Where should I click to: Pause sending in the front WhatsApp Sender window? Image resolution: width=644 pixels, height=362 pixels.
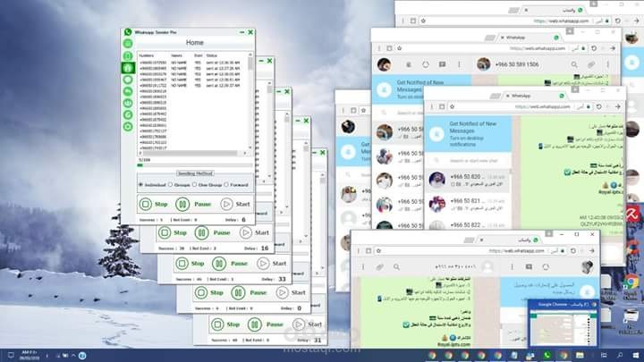(193, 204)
